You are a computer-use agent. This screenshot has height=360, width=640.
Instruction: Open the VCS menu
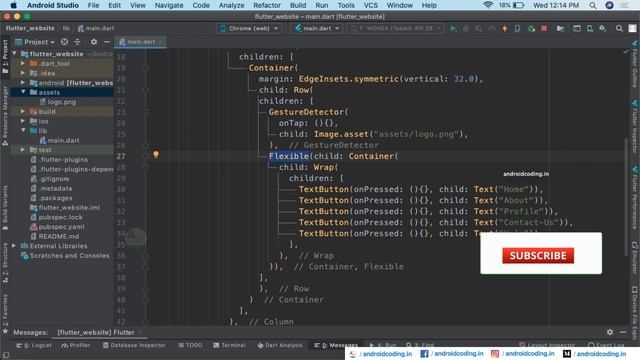click(371, 5)
